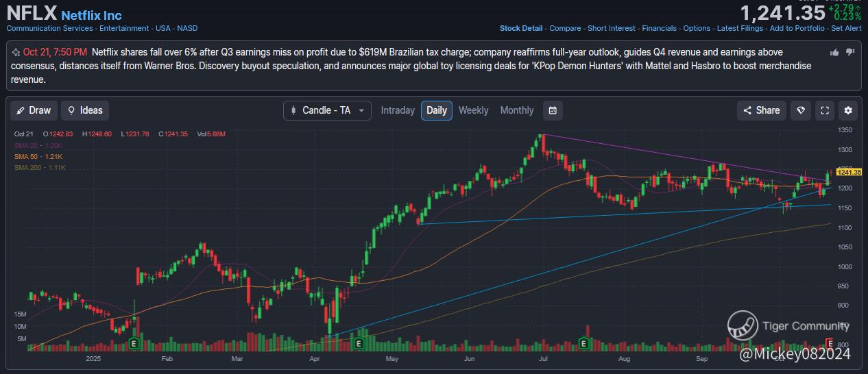Click the diamond premium icon
The image size is (868, 374).
pyautogui.click(x=800, y=110)
